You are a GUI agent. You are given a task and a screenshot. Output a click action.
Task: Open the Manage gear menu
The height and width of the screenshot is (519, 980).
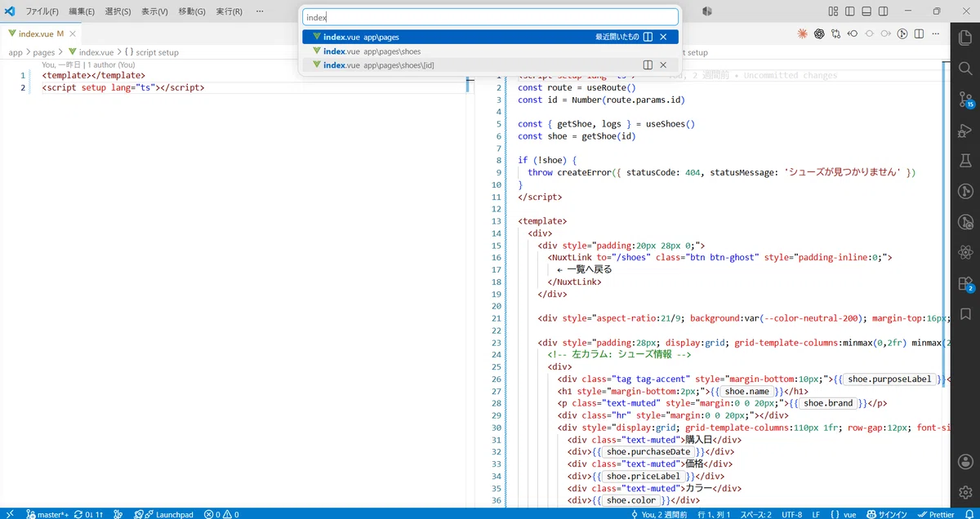tap(965, 491)
